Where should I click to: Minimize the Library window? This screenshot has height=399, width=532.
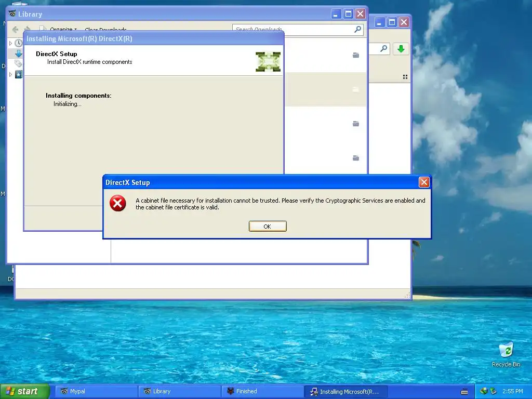(x=336, y=14)
